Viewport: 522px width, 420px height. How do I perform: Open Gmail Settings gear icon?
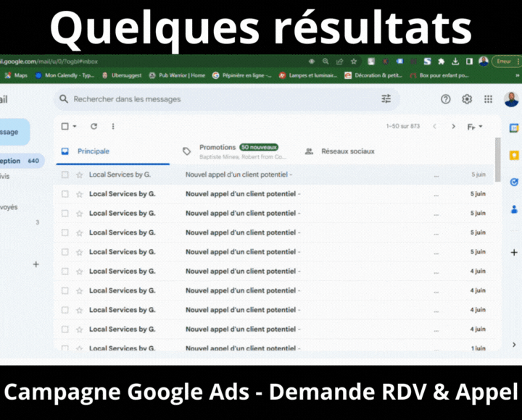pos(467,99)
